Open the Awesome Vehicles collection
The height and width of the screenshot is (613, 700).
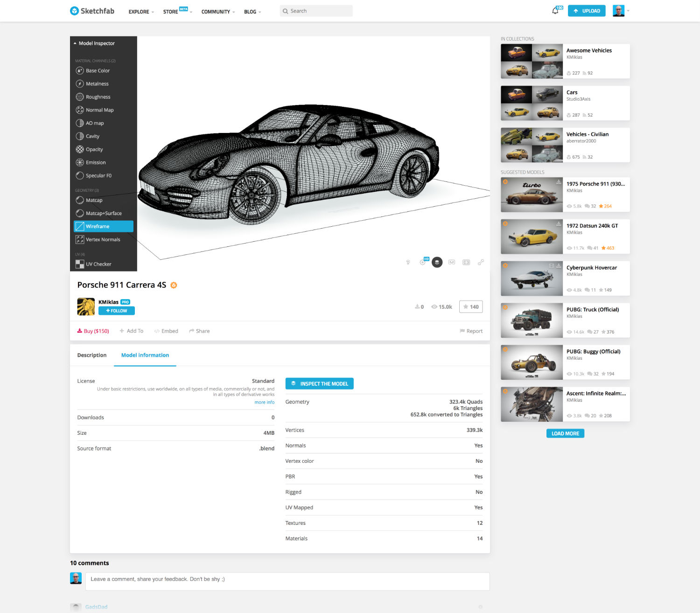(565, 61)
